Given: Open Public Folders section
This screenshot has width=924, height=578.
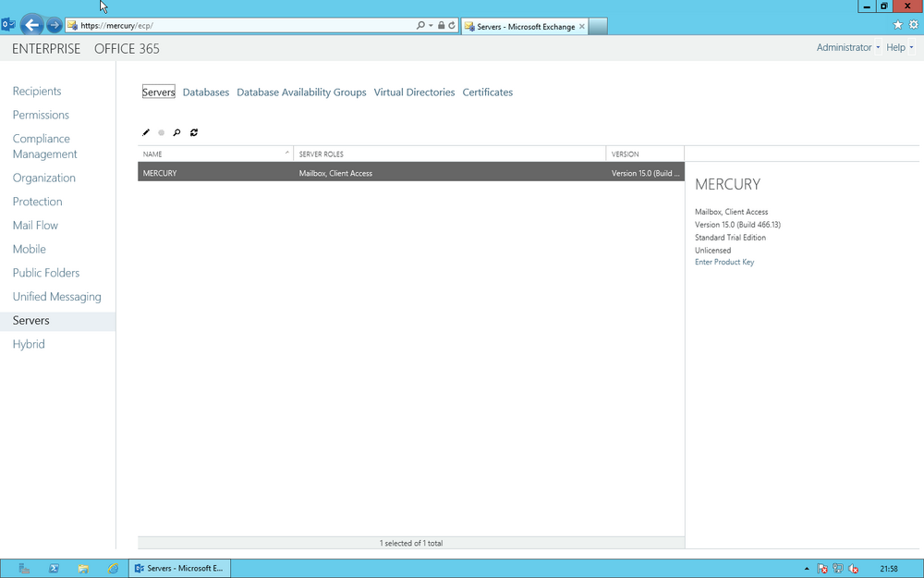Looking at the screenshot, I should pyautogui.click(x=46, y=273).
